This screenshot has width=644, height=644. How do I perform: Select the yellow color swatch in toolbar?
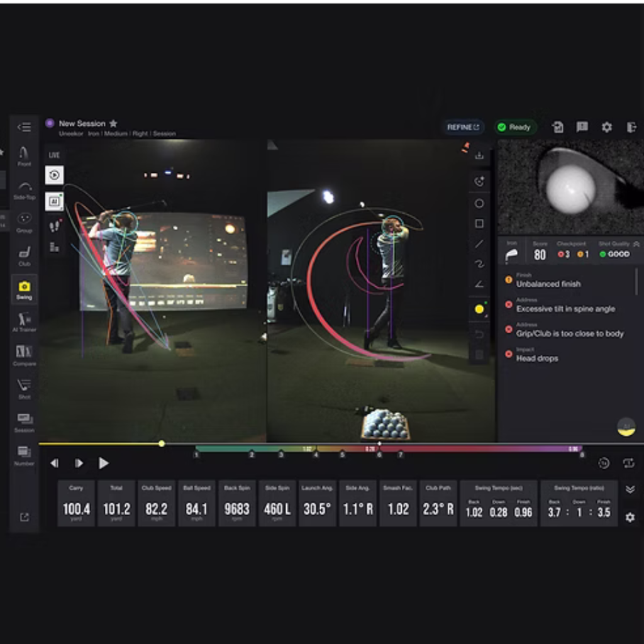pos(479,308)
